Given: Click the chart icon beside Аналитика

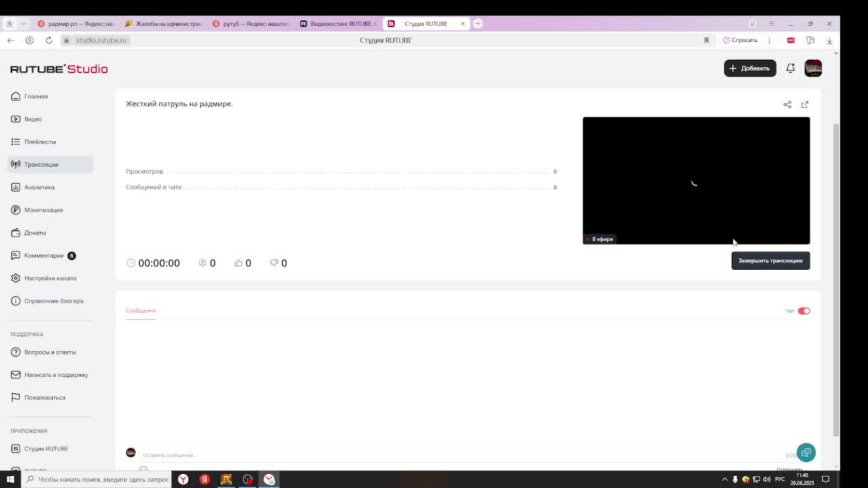Looking at the screenshot, I should 16,187.
